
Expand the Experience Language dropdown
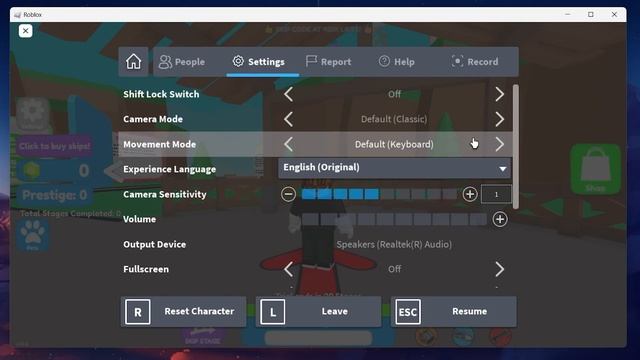[x=394, y=168]
